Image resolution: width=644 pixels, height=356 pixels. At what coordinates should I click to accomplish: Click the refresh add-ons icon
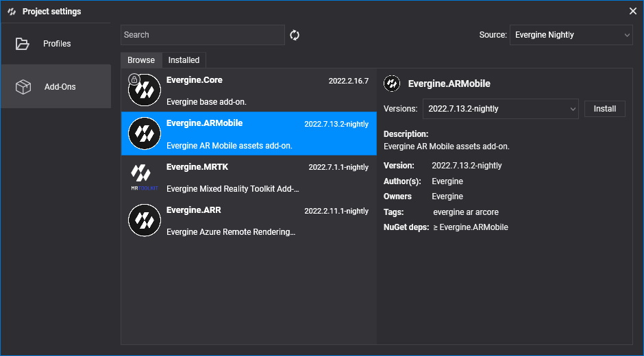[x=295, y=35]
